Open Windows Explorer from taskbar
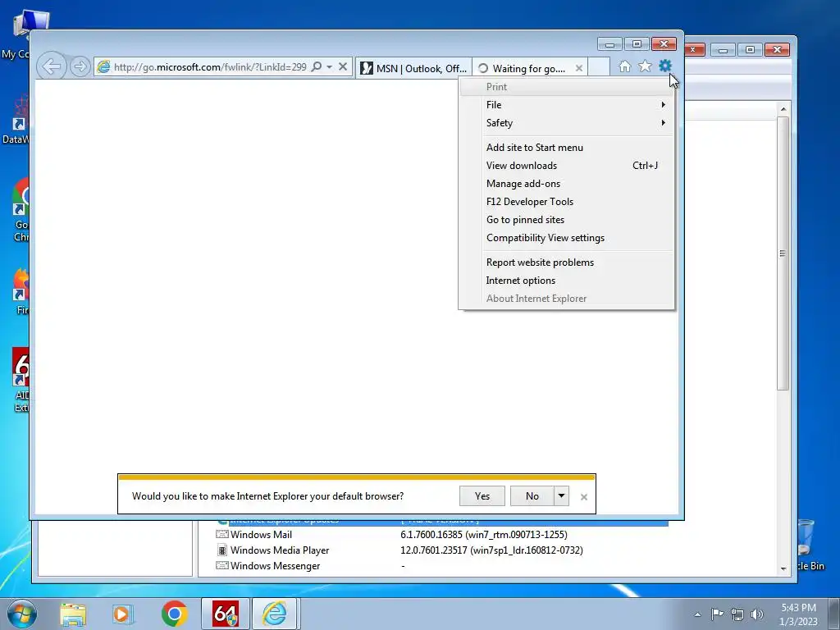This screenshot has height=630, width=840. pyautogui.click(x=73, y=614)
